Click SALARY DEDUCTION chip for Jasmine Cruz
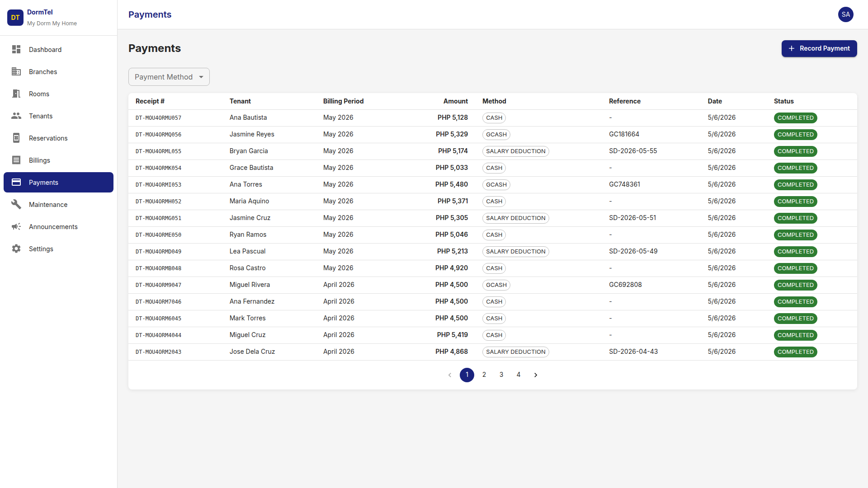868x488 pixels. (516, 218)
